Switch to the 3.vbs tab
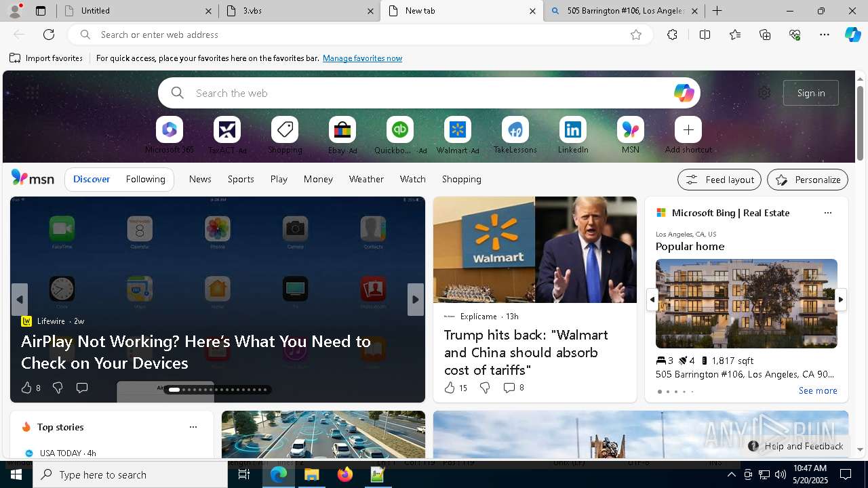Screen dimensions: 868x488 pos(300,11)
